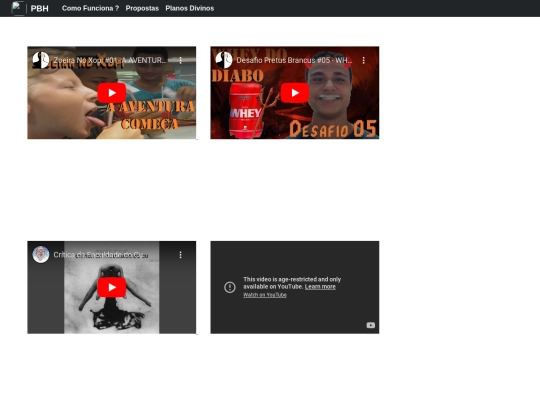Viewport: 540px width, 405px height.
Task: Click the YouTube logo in age-restricted player
Action: (371, 325)
